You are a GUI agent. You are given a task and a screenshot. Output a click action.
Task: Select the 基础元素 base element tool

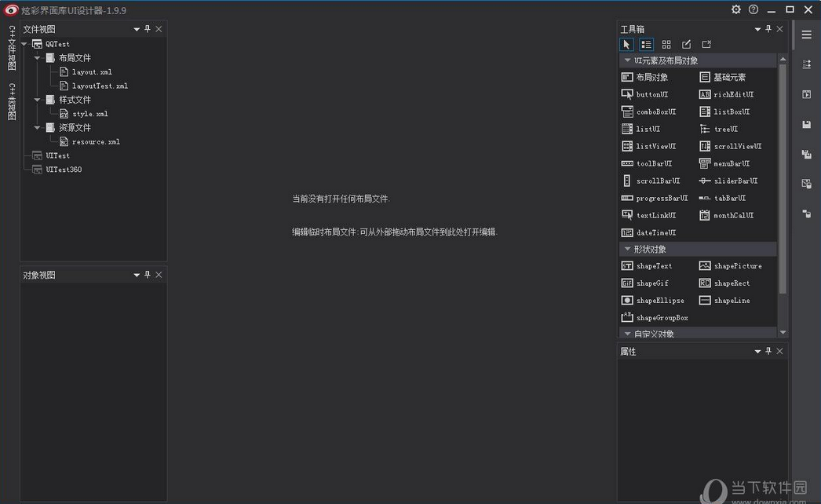click(x=723, y=78)
